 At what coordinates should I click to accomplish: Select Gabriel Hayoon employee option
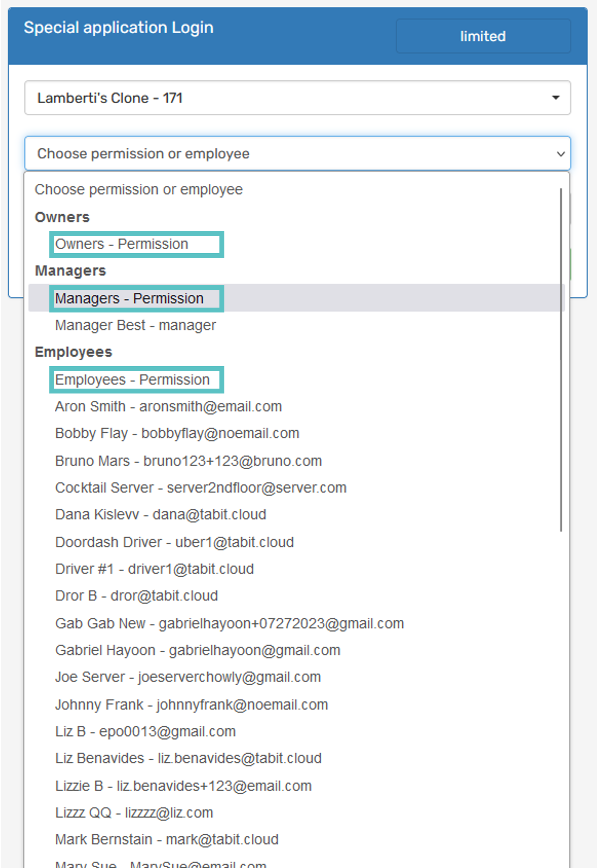(x=197, y=650)
